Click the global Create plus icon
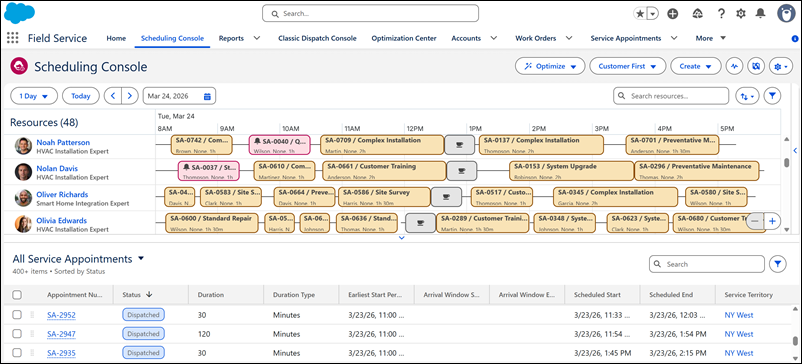This screenshot has width=802, height=364. [673, 14]
